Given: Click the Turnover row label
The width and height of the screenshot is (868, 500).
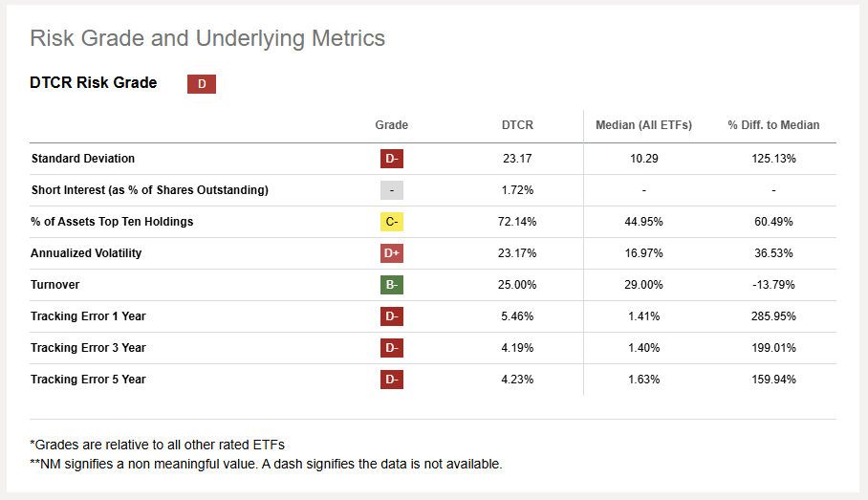Looking at the screenshot, I should [x=55, y=285].
